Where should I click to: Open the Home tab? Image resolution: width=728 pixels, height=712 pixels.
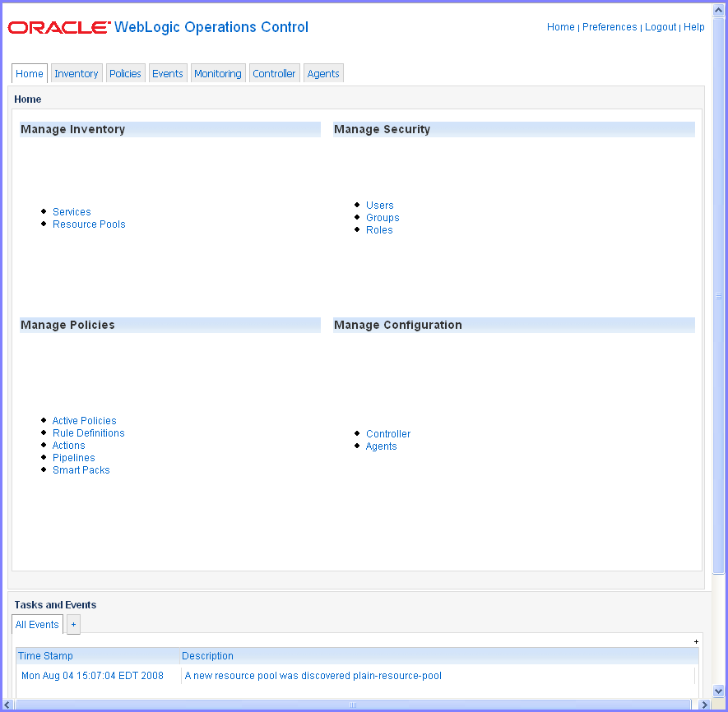click(x=30, y=73)
